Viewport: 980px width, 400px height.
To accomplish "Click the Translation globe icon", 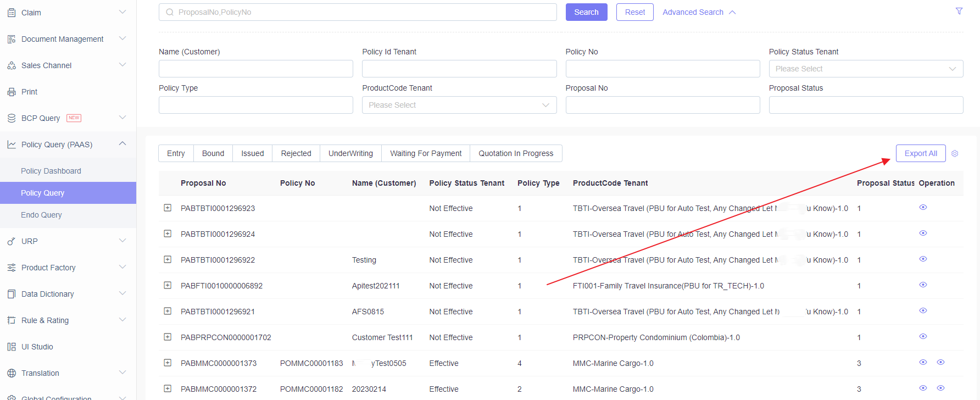I will [12, 373].
